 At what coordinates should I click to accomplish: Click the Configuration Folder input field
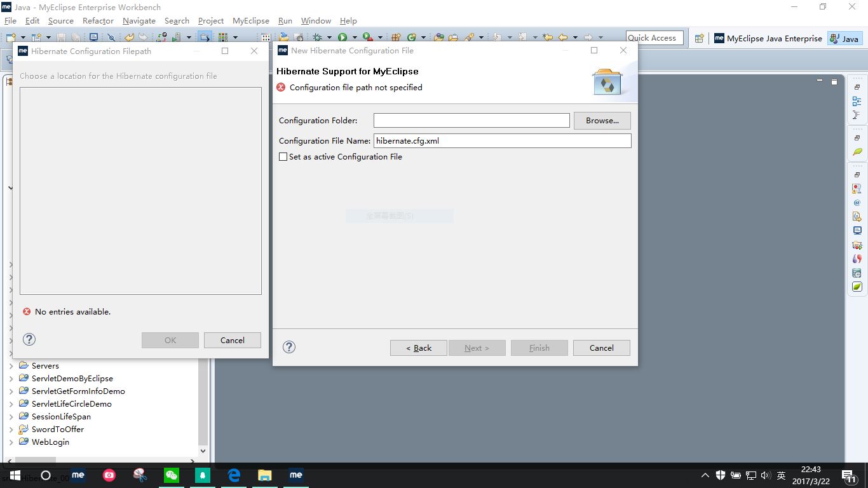click(471, 121)
